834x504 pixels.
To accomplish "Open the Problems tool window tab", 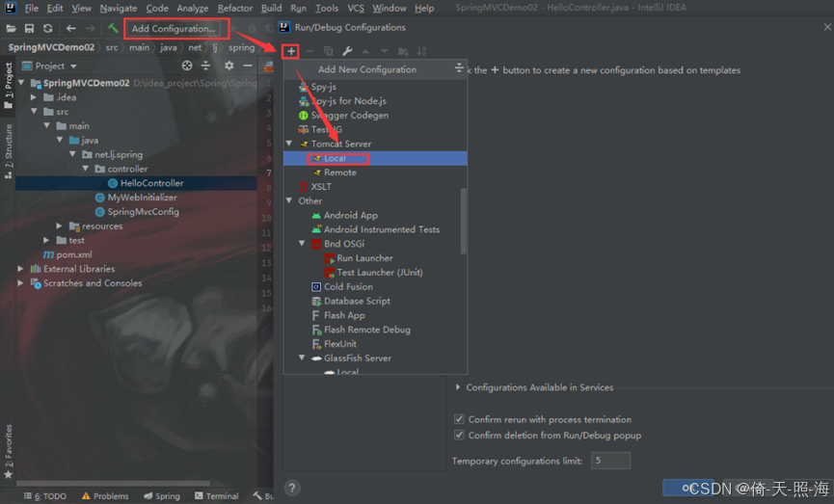I will [105, 496].
